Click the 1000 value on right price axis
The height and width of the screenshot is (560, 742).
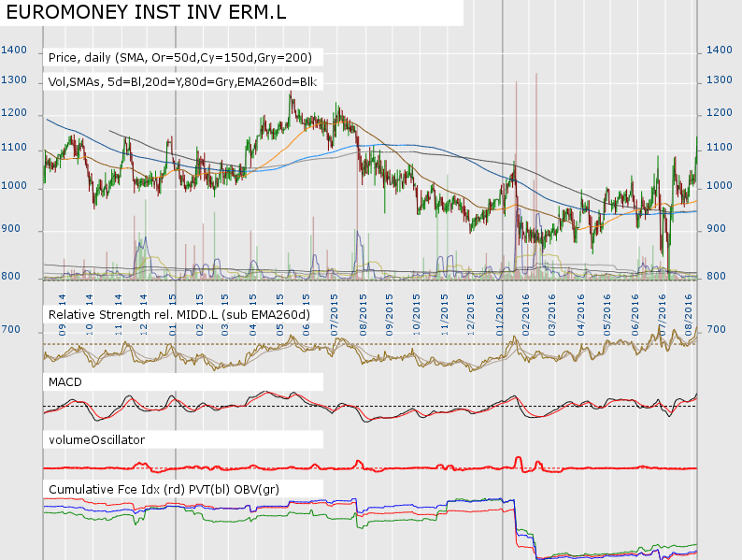[720, 185]
